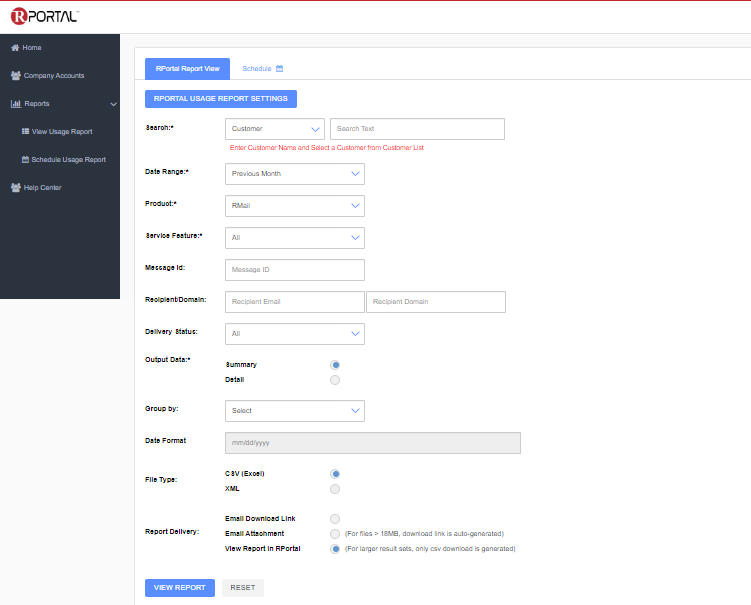
Task: Click the 'Recipient/Domain:' label
Action: pos(176,300)
